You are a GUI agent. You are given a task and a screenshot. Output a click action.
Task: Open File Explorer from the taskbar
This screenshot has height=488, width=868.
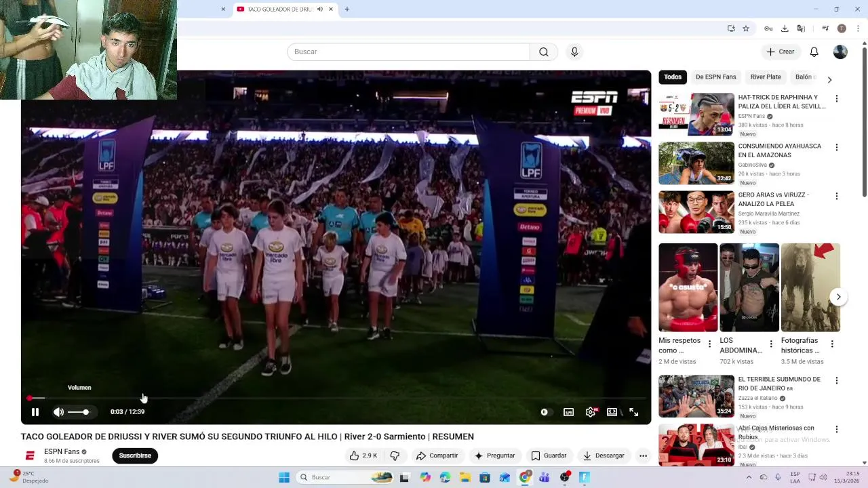tap(465, 477)
